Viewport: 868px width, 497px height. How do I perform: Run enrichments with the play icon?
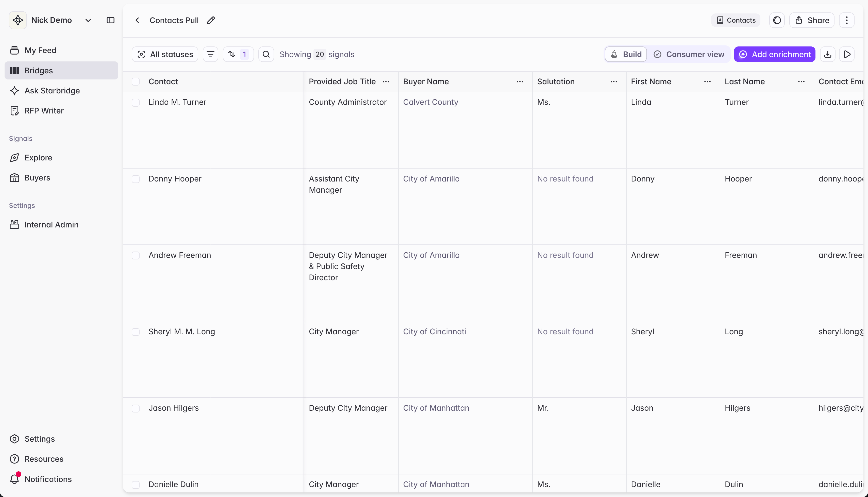coord(847,54)
